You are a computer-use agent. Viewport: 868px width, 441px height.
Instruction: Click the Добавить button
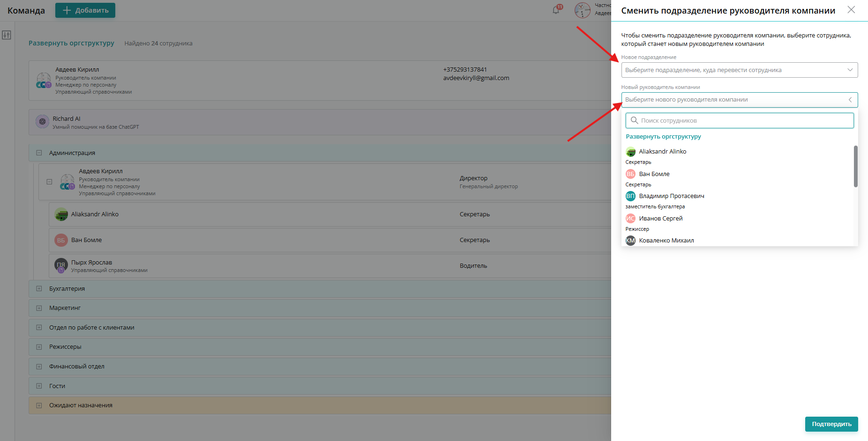(85, 10)
